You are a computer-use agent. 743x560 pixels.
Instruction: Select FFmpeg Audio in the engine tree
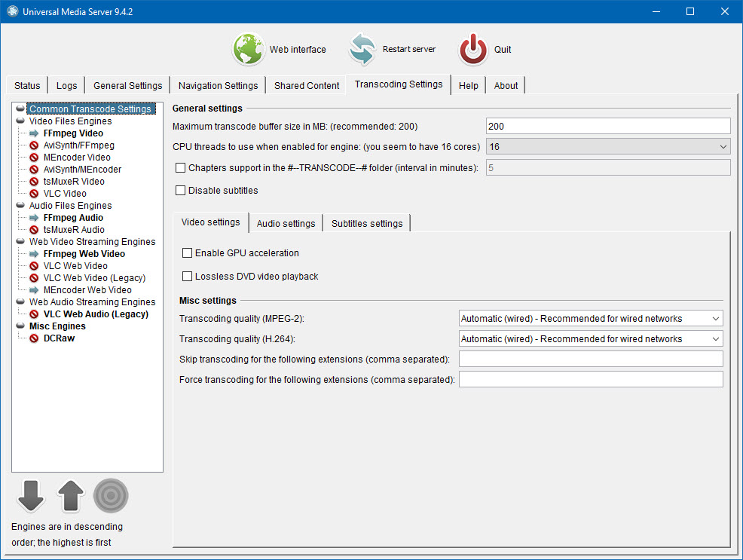point(73,218)
